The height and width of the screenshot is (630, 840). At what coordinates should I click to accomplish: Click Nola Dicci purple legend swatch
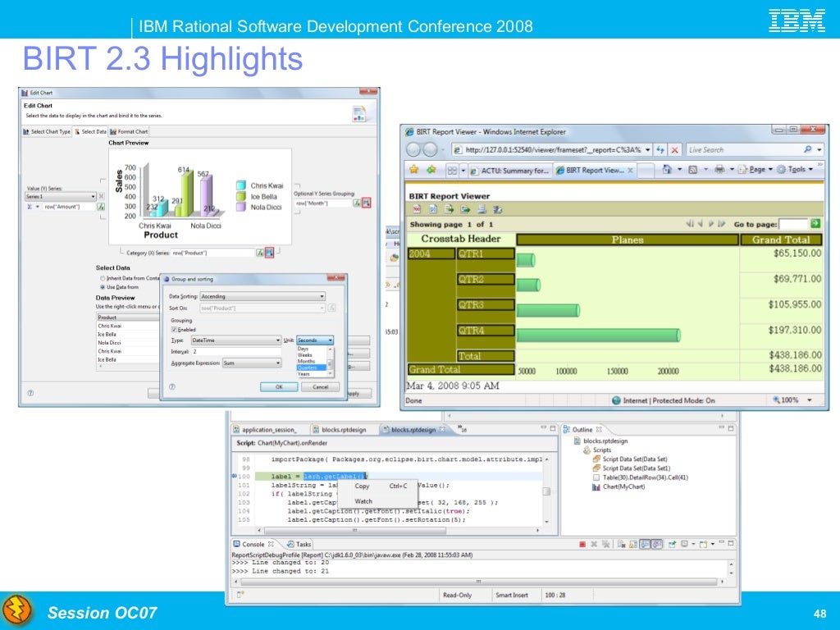(241, 207)
